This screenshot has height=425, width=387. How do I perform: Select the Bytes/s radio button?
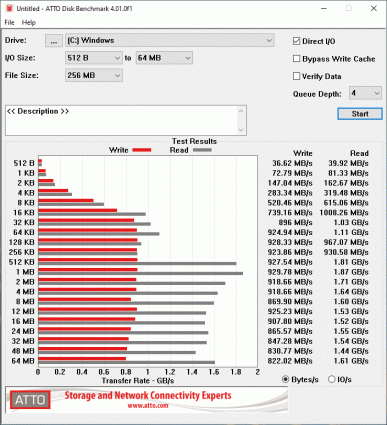click(x=285, y=379)
